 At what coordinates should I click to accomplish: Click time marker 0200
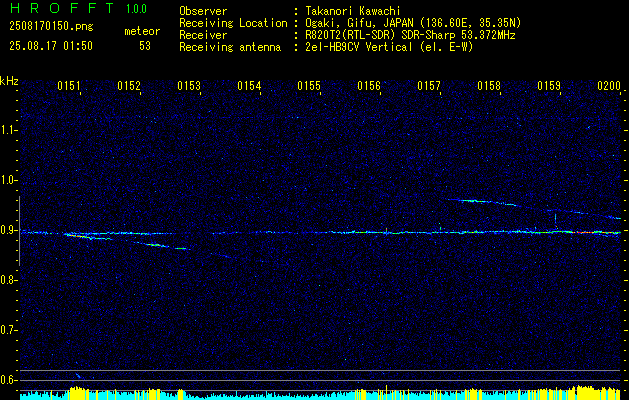609,86
